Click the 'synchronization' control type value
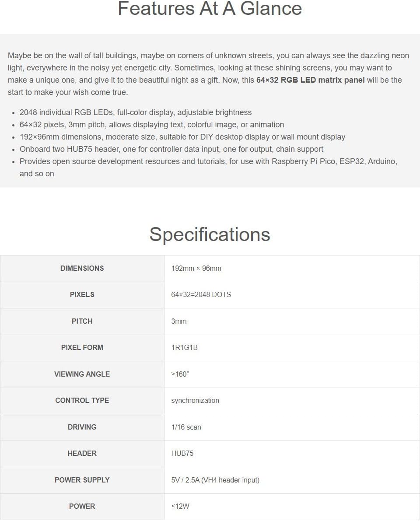 (195, 401)
